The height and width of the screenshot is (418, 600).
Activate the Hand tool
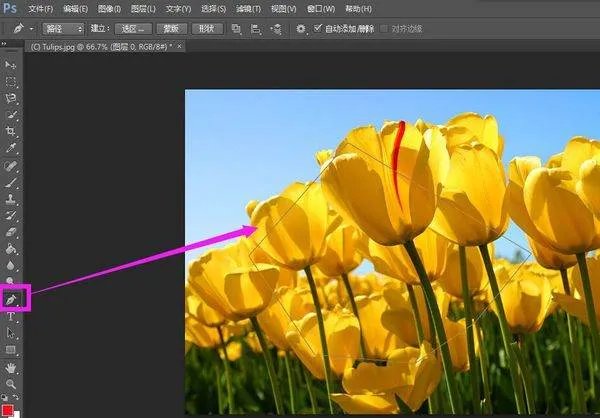(12, 366)
